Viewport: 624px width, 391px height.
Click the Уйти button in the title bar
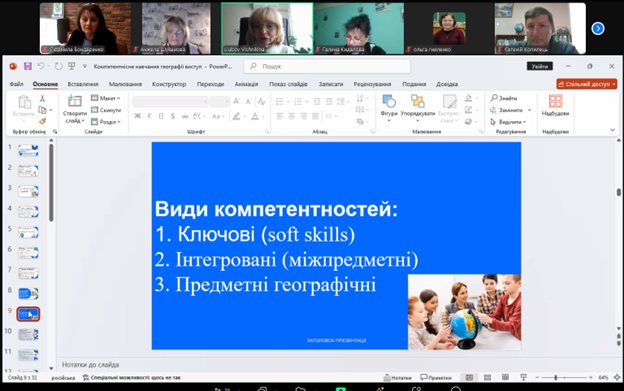[540, 66]
